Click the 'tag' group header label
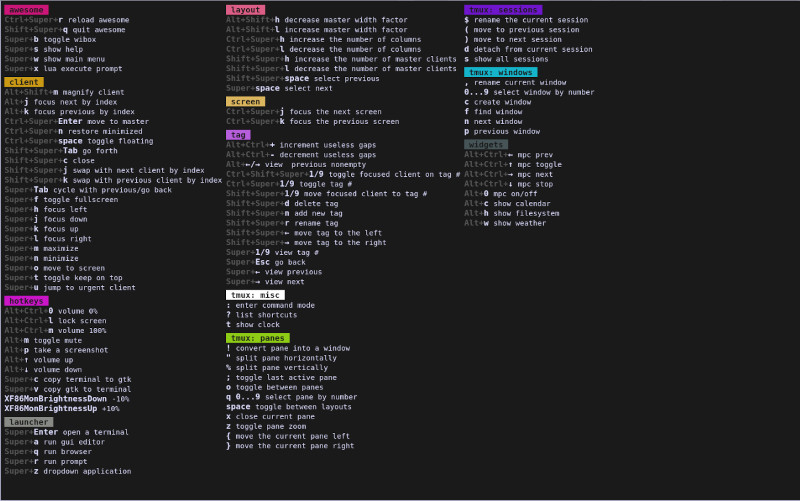This screenshot has height=501, width=800. pos(238,135)
